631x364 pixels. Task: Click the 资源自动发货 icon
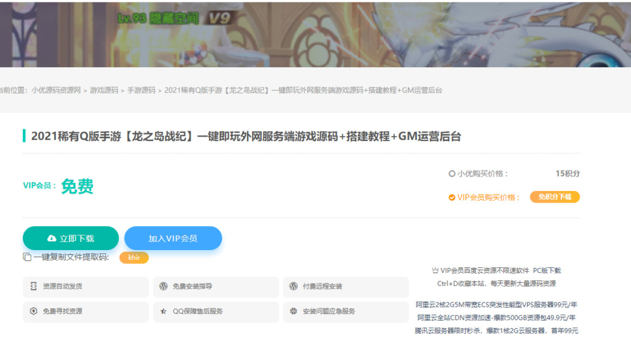[33, 286]
